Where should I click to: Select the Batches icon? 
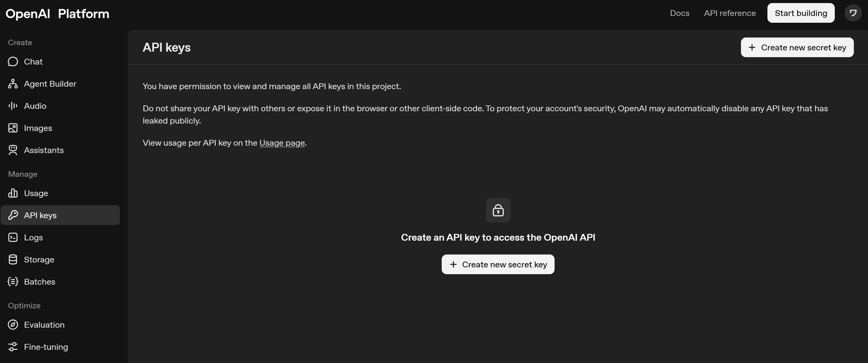coord(13,282)
